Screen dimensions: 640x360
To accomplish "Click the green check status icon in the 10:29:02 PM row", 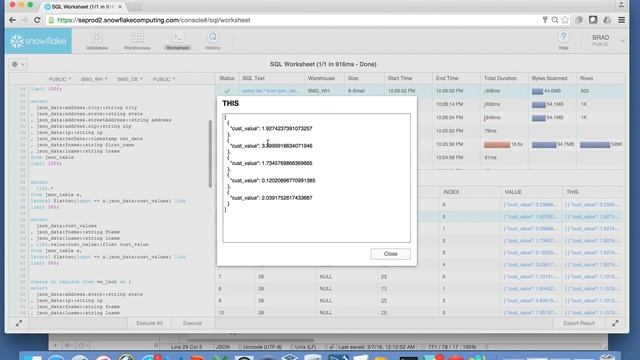I will pos(227,91).
